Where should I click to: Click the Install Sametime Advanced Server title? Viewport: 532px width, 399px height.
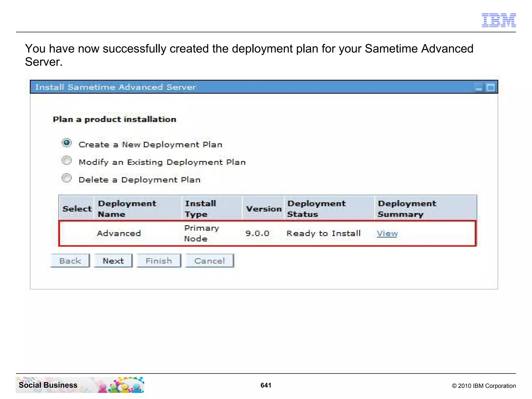click(x=116, y=87)
